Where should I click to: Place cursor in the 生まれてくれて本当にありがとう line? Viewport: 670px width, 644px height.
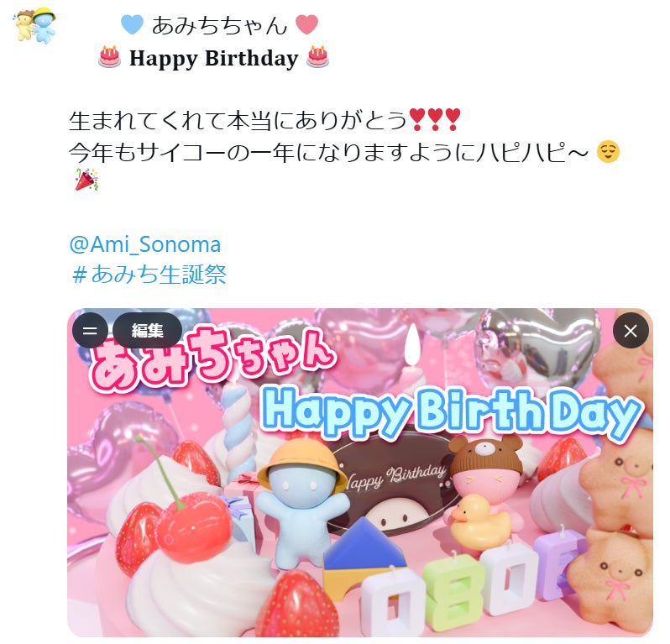click(x=238, y=120)
